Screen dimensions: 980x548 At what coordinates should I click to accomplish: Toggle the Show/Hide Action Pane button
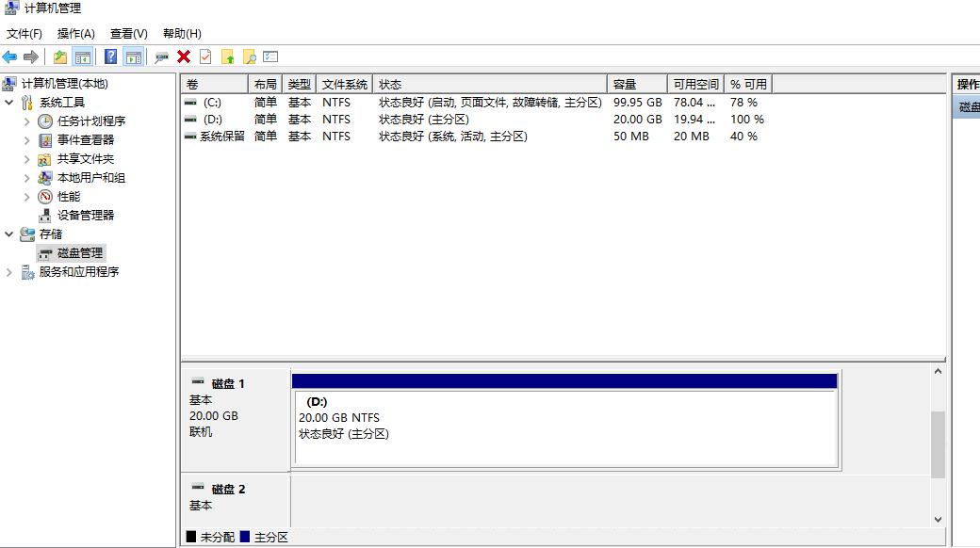click(x=133, y=56)
